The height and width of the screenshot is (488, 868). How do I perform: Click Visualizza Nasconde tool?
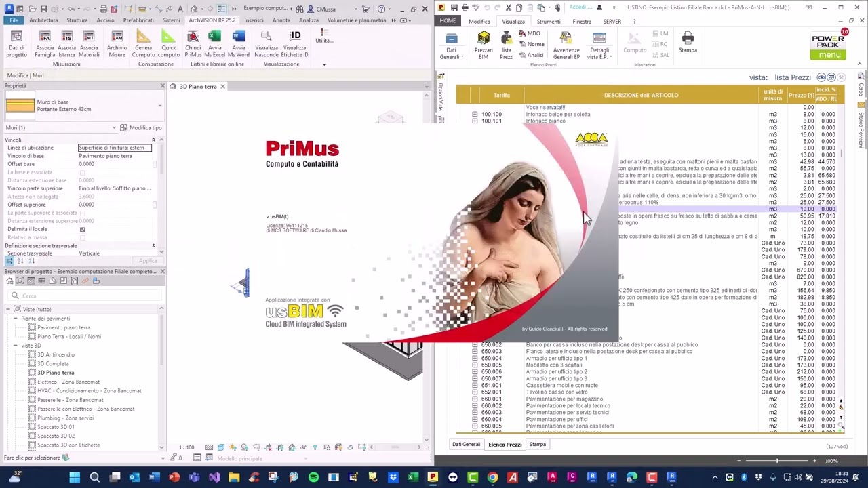267,43
